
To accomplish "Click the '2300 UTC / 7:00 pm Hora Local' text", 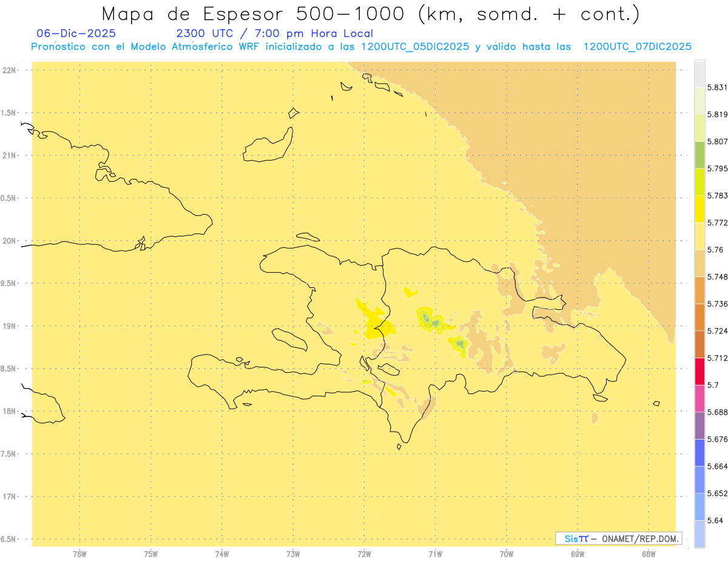I will tap(274, 33).
